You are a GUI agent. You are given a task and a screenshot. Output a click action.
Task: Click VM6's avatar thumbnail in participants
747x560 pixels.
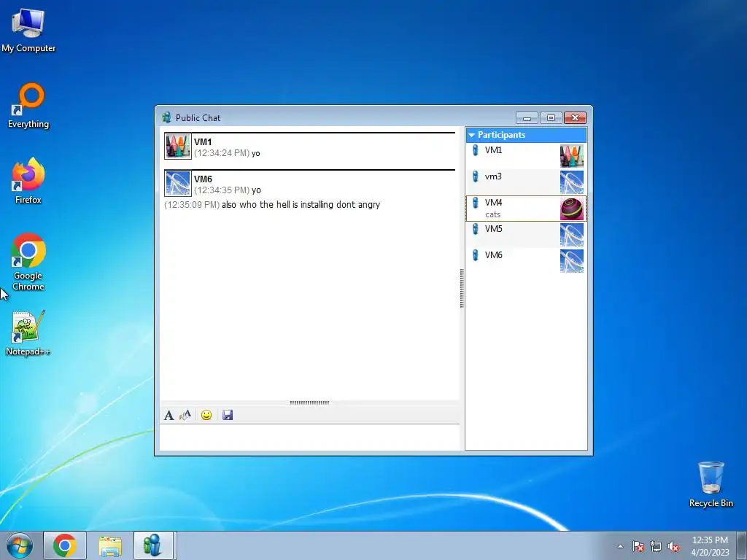tap(572, 261)
